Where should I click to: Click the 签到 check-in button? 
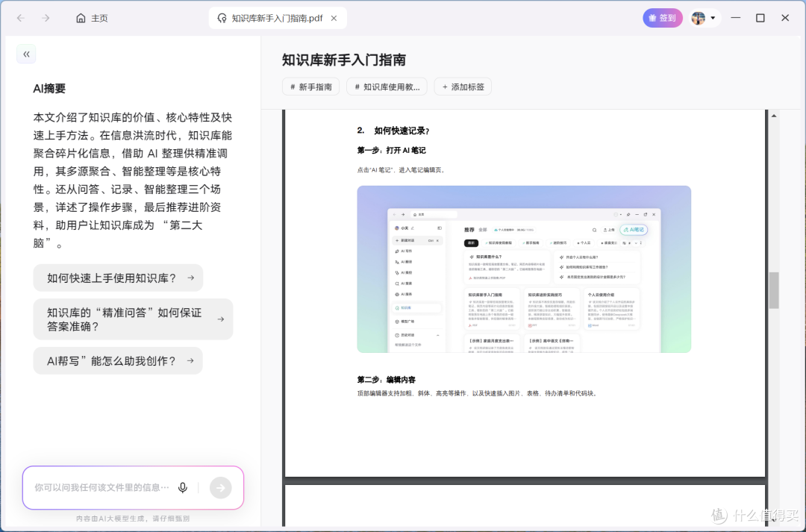pos(662,18)
